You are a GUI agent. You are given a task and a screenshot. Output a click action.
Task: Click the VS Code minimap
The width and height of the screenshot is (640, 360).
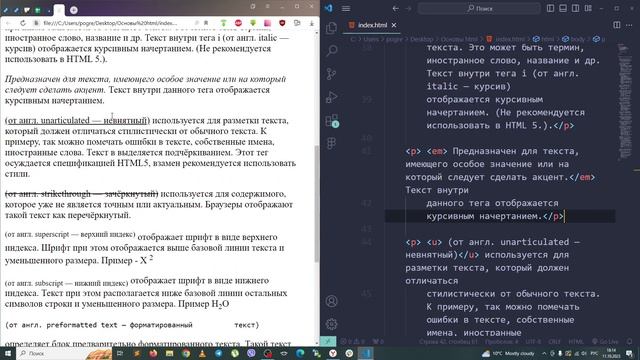point(625,102)
